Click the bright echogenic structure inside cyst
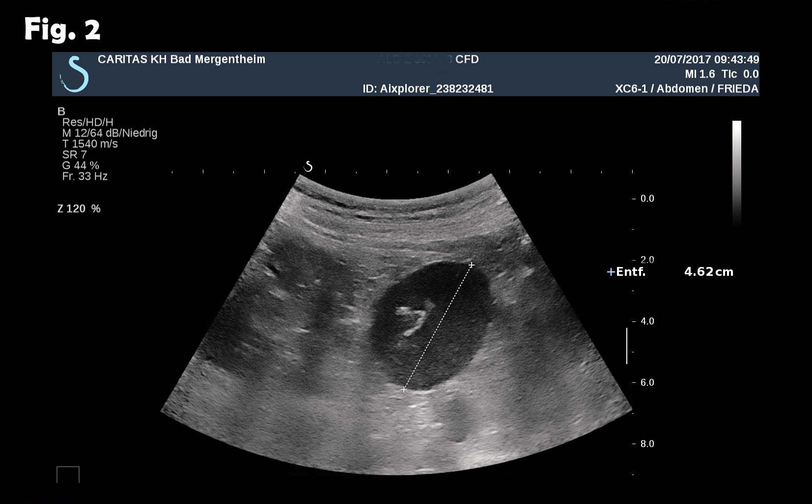The image size is (812, 504). [x=413, y=320]
